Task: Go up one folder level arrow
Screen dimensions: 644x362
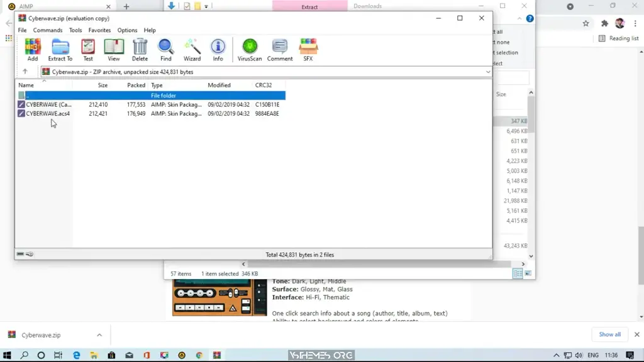Action: coord(25,72)
